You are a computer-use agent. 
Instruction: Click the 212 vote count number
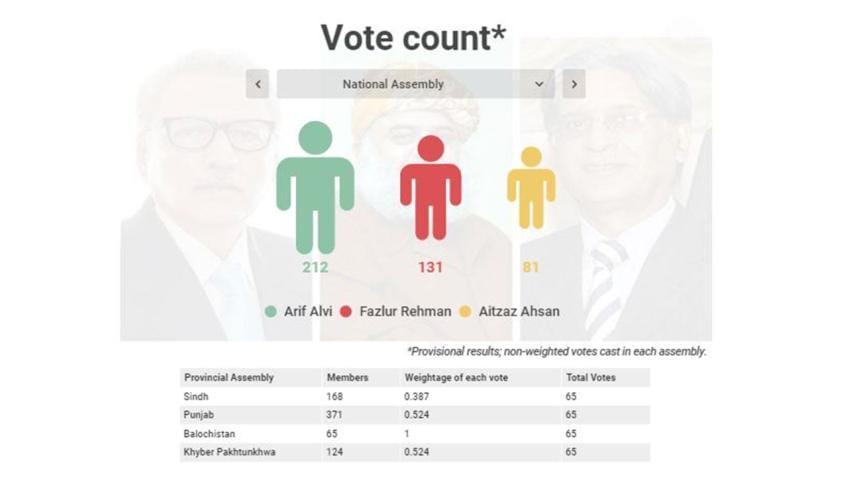click(315, 268)
